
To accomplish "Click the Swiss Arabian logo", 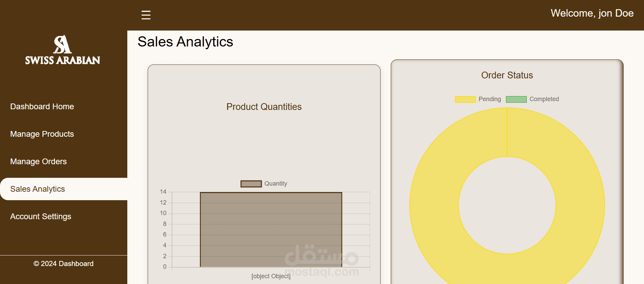I will 62,50.
